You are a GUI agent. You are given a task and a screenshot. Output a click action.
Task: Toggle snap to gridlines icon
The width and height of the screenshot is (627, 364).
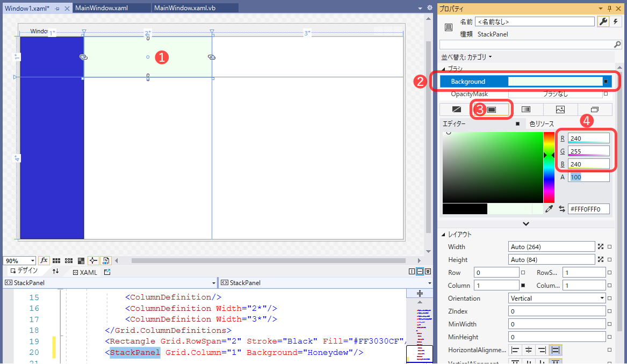coord(69,260)
